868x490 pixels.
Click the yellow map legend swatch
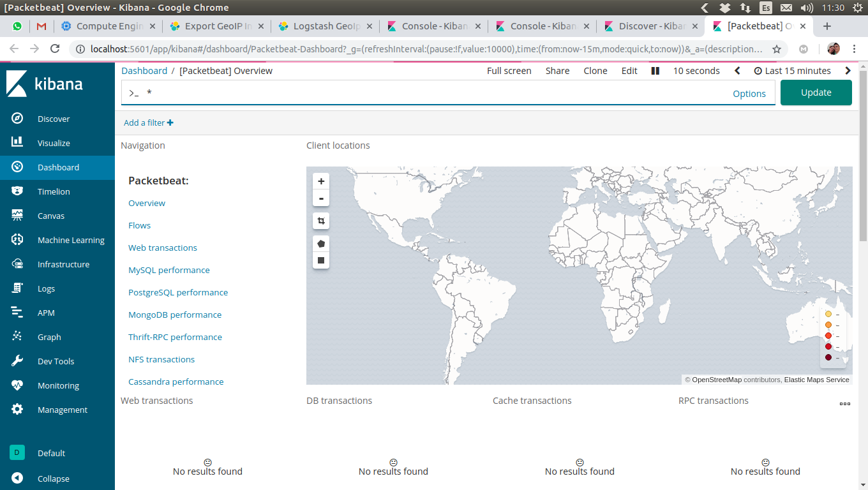(828, 314)
